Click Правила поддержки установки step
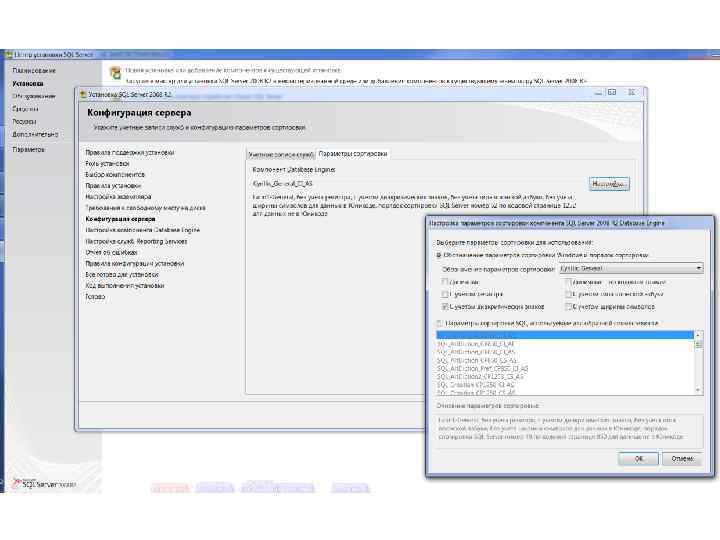 tap(129, 152)
